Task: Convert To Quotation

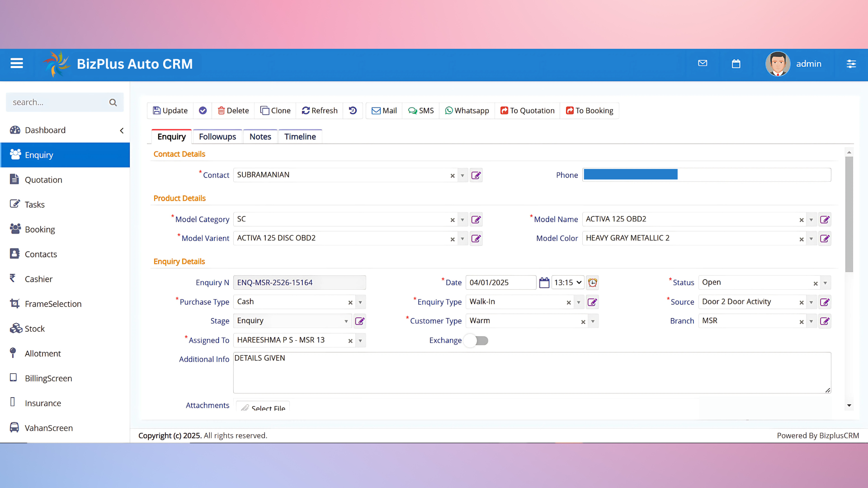Action: pos(528,111)
